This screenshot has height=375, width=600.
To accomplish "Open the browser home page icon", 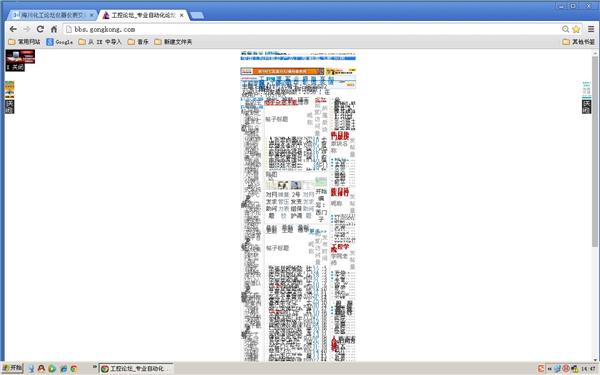I will [x=54, y=29].
